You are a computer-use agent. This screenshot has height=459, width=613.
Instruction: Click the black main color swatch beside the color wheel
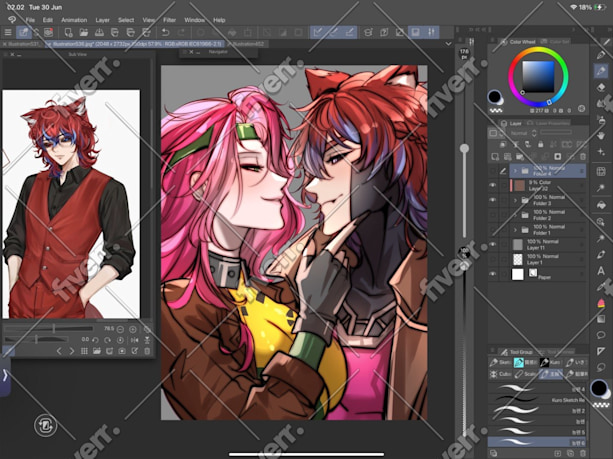[495, 96]
